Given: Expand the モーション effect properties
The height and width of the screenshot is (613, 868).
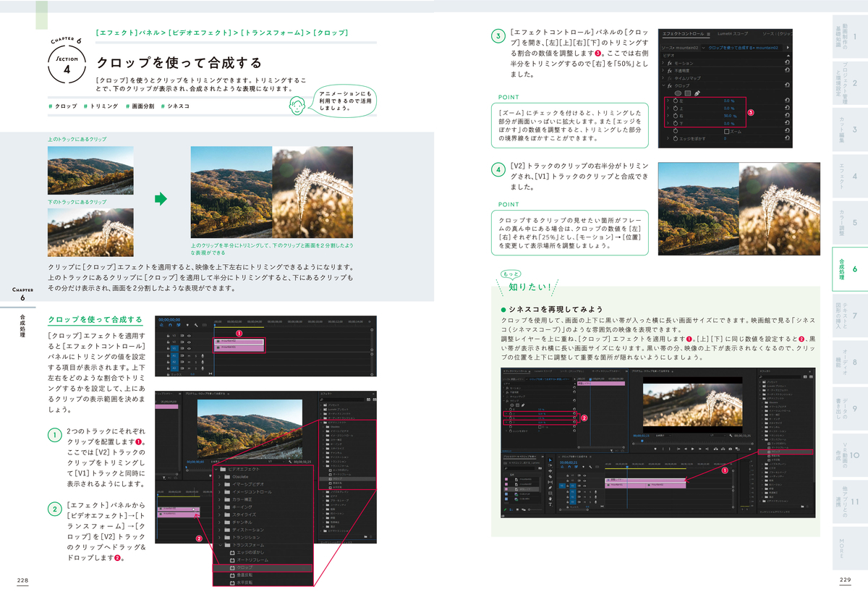Looking at the screenshot, I should (x=663, y=63).
